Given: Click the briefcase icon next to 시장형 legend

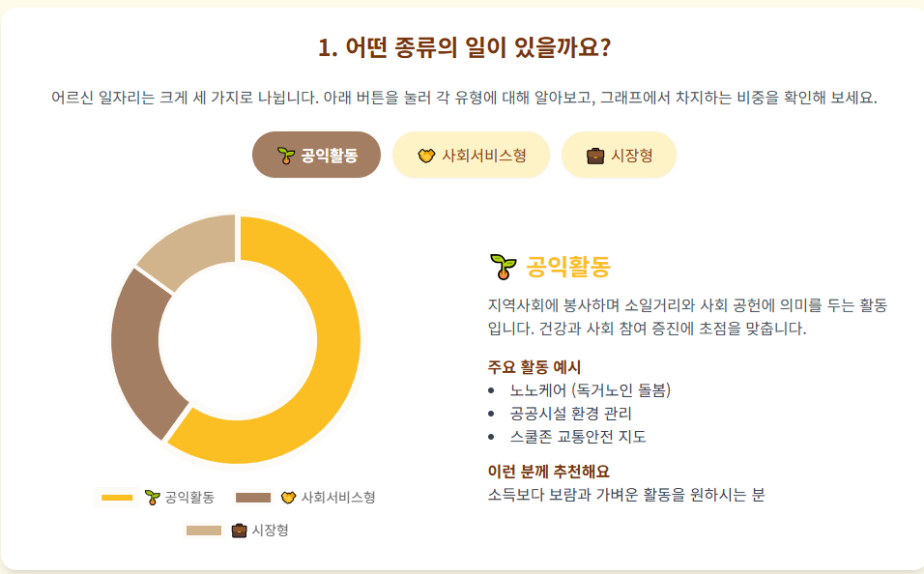Looking at the screenshot, I should tap(238, 531).
